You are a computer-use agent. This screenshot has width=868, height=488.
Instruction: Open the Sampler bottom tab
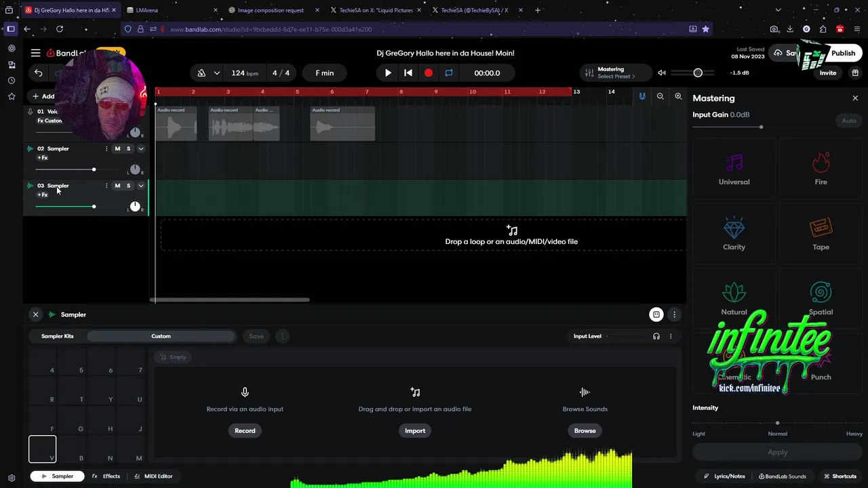tap(58, 476)
